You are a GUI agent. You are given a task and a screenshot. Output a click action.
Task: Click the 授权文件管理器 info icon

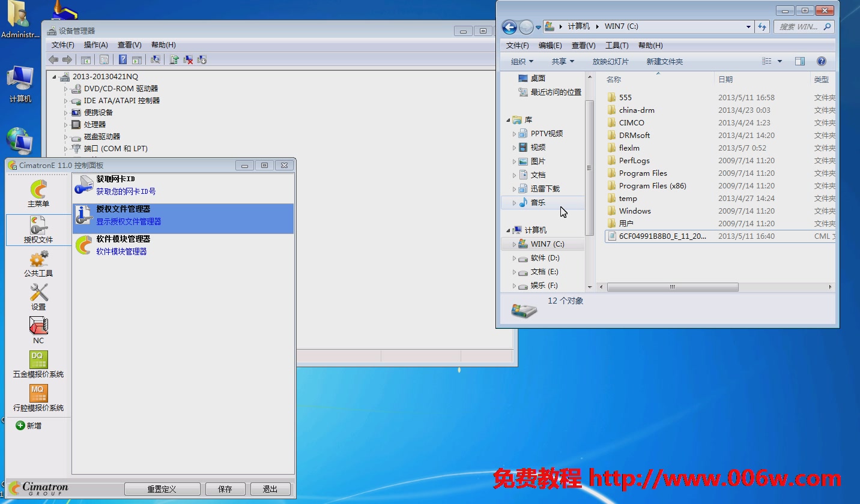click(83, 215)
